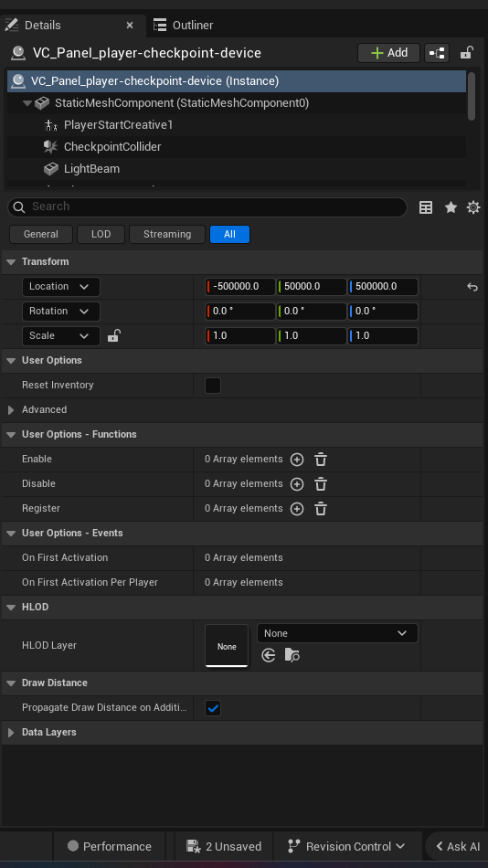Click the Rotation X field
Screen dimensions: 488x868
tap(240, 311)
